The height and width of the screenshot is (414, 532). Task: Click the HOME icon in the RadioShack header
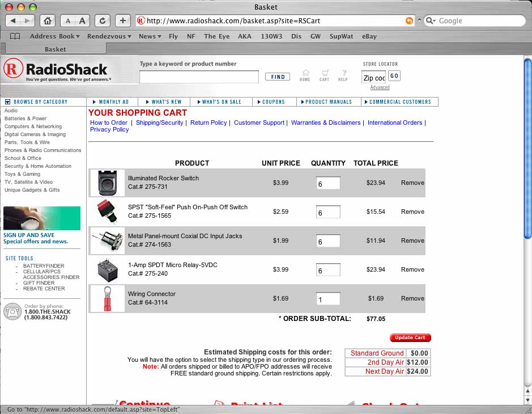(305, 75)
